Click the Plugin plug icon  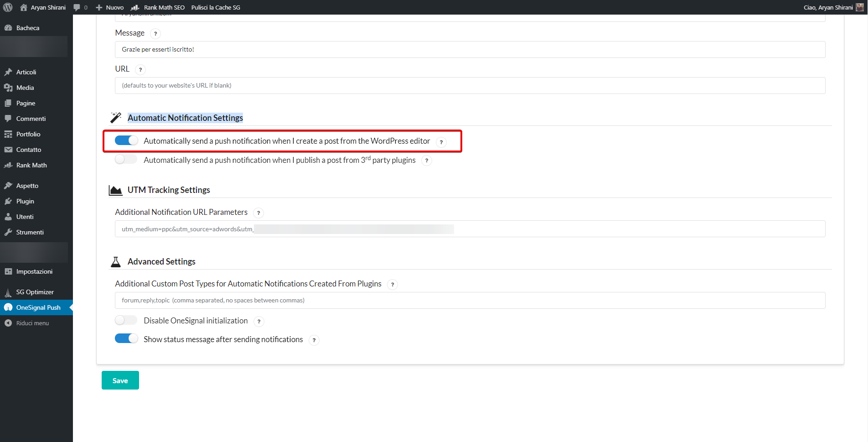[8, 201]
